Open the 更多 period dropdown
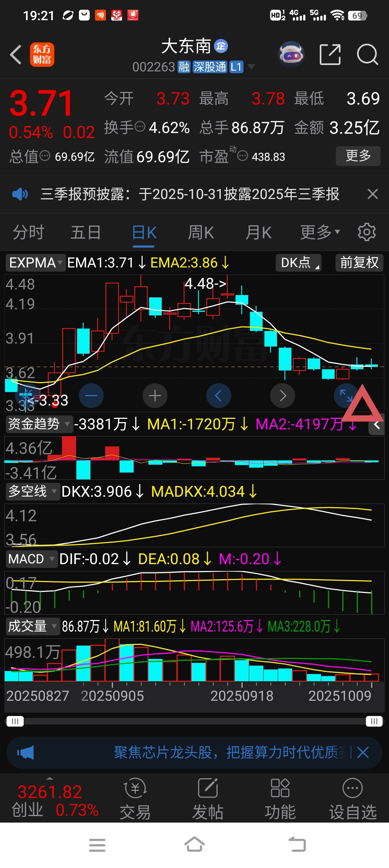Viewport: 389px width, 868px height. pos(320,232)
